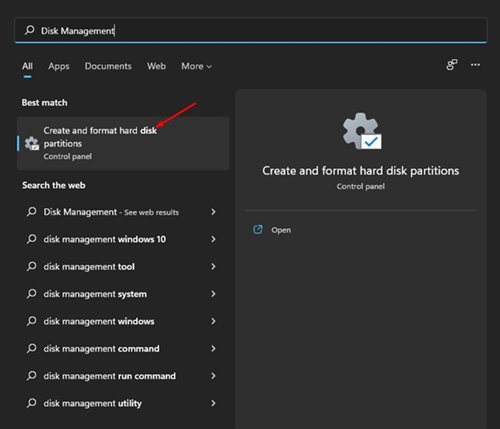The width and height of the screenshot is (500, 429).
Task: Click the gear icon of best match result
Action: pos(32,143)
